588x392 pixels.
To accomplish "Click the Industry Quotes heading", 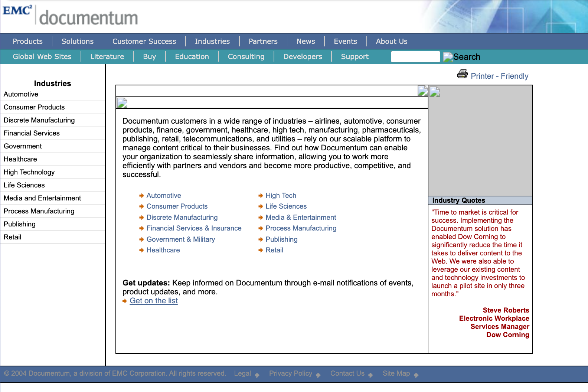I will coord(459,200).
